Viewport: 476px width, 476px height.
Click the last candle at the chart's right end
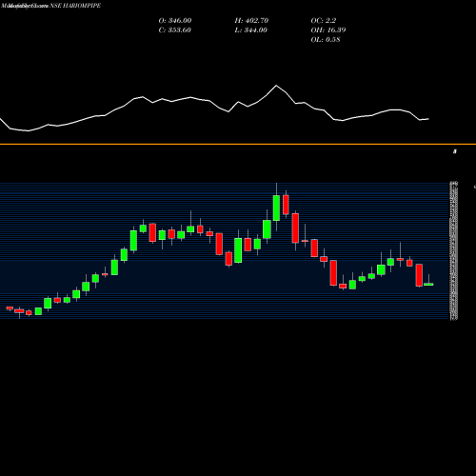[x=428, y=284]
